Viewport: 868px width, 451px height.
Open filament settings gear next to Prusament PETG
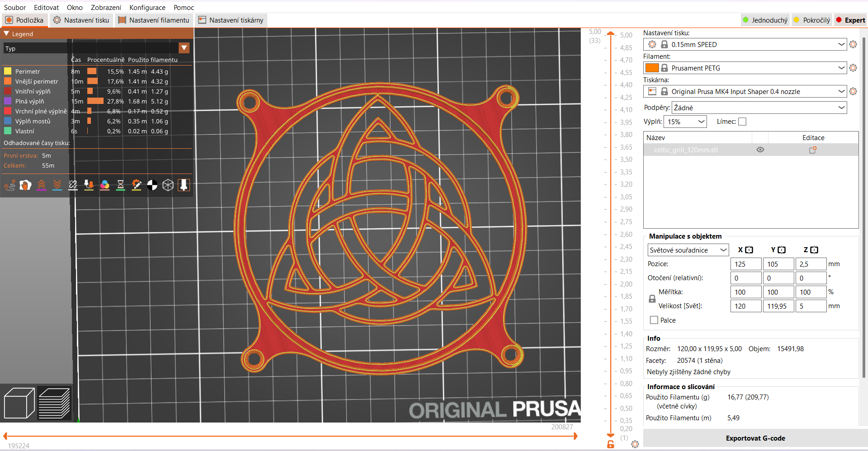click(x=853, y=68)
